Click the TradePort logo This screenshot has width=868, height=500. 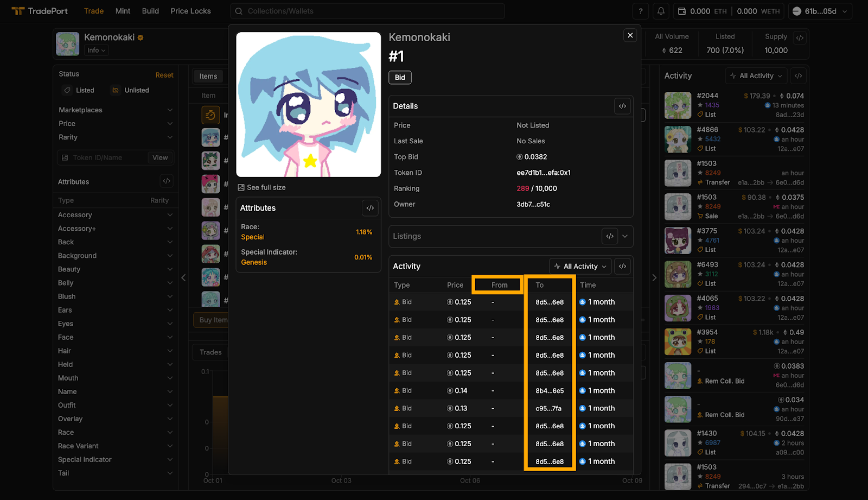click(40, 11)
